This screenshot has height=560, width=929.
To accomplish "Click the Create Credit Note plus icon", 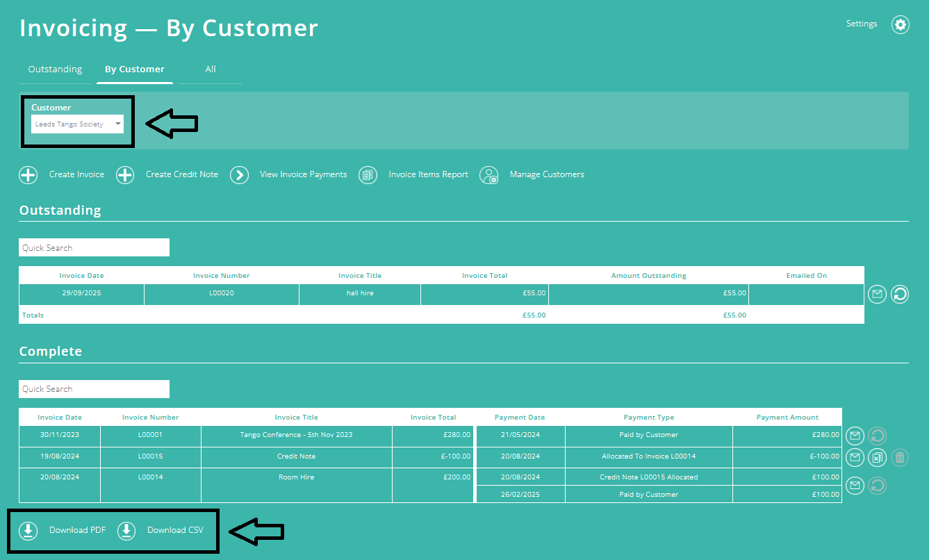I will click(x=125, y=174).
